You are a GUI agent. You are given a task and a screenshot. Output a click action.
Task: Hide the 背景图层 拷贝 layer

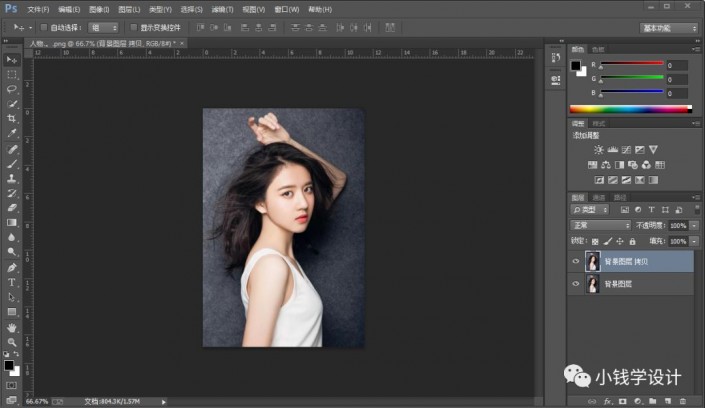pyautogui.click(x=576, y=261)
